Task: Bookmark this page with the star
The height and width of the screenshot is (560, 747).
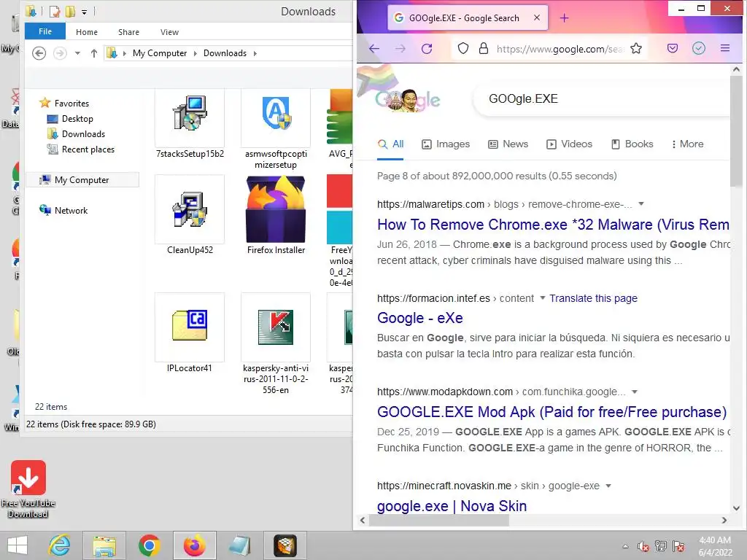Action: [x=636, y=49]
